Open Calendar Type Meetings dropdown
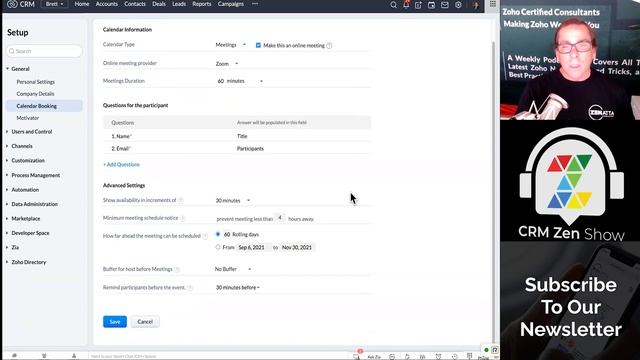 [231, 45]
